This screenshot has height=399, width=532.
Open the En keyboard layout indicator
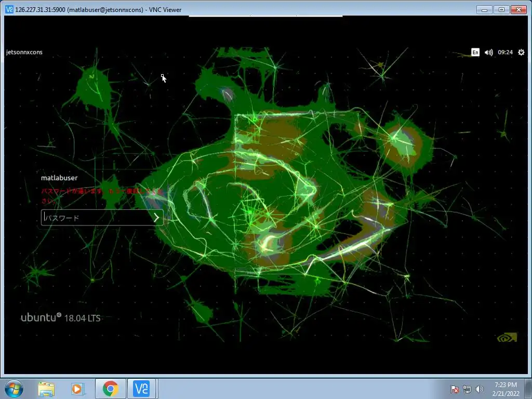475,52
